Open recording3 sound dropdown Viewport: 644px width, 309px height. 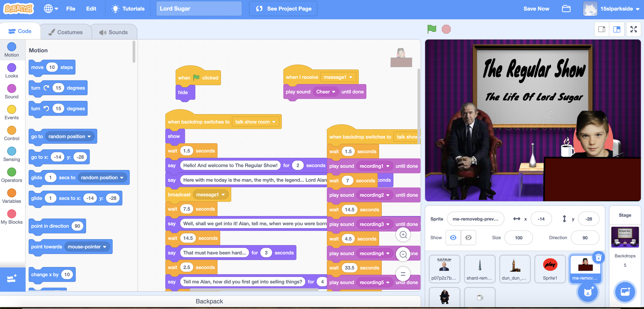[x=374, y=224]
